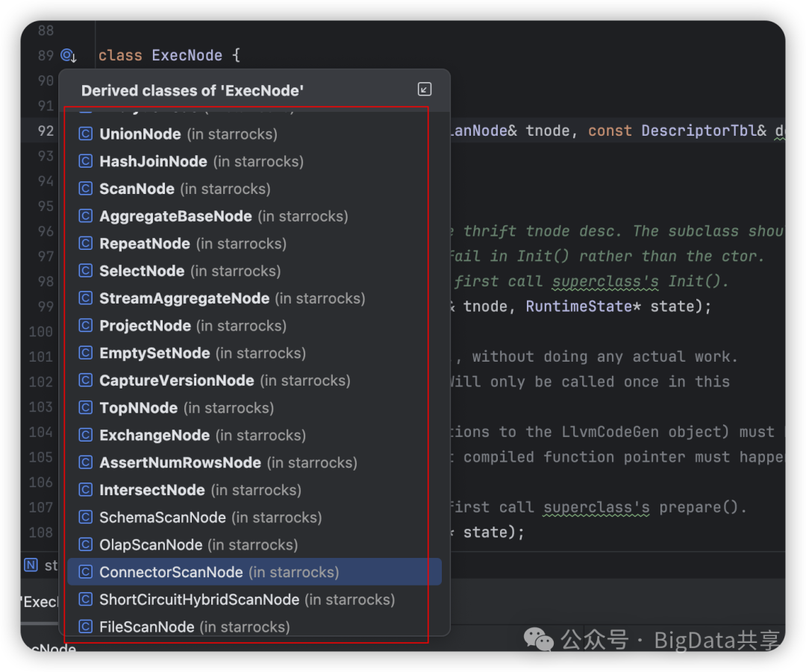Image resolution: width=806 pixels, height=672 pixels.
Task: Click the class icon next to UnionNode
Action: click(x=85, y=134)
